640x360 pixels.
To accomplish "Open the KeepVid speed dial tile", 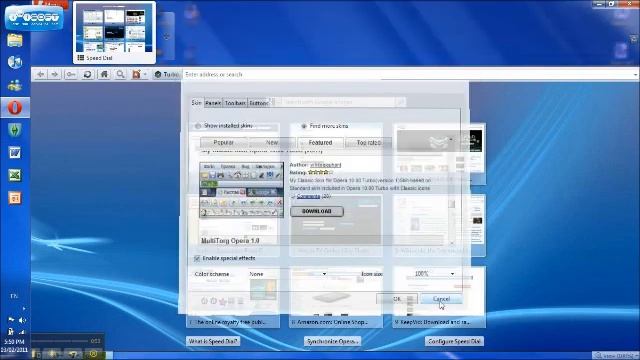I will [439, 297].
